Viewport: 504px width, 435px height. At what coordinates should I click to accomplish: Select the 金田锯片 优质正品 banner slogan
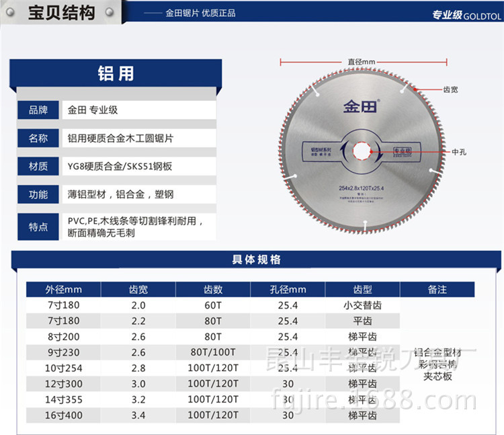tap(200, 13)
